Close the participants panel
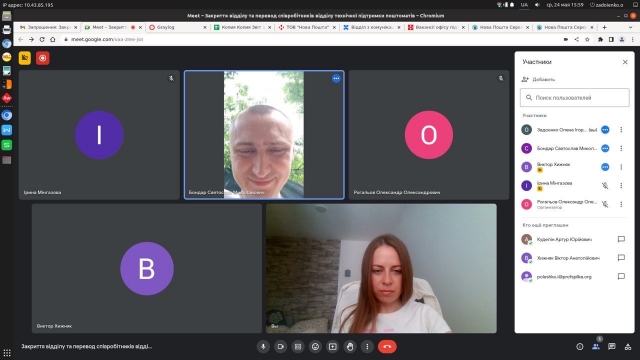Image resolution: width=640 pixels, height=360 pixels. 625,62
